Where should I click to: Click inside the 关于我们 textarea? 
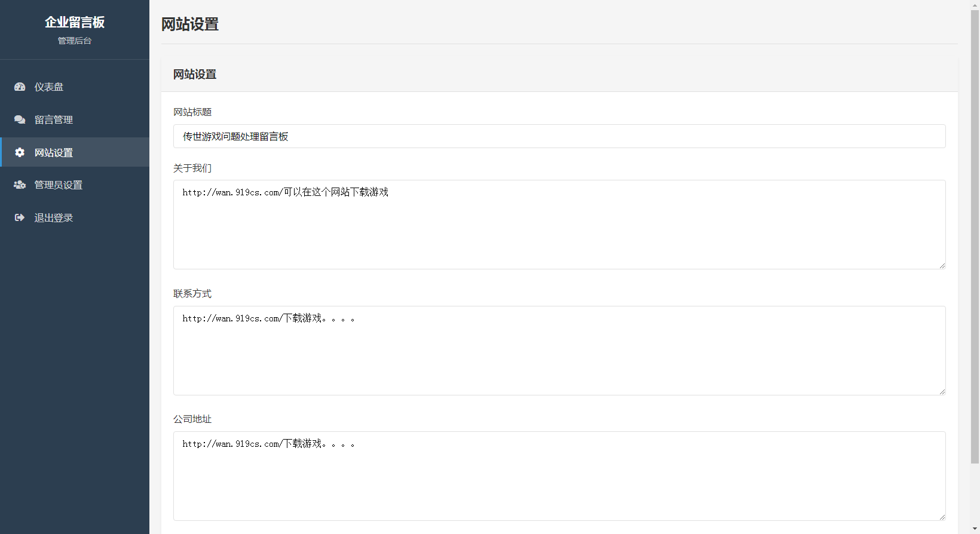tap(559, 225)
